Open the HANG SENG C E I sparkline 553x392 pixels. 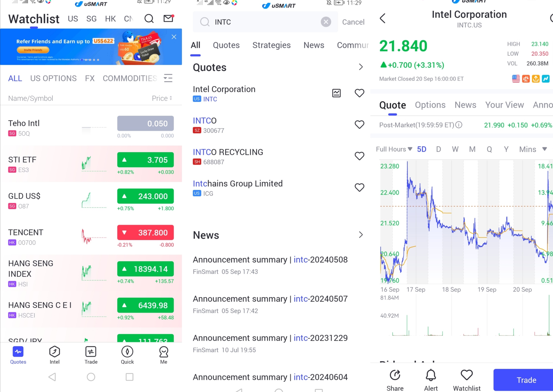coord(94,309)
